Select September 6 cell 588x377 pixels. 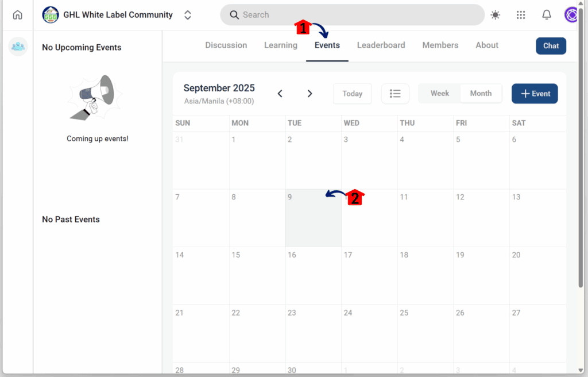(x=537, y=160)
